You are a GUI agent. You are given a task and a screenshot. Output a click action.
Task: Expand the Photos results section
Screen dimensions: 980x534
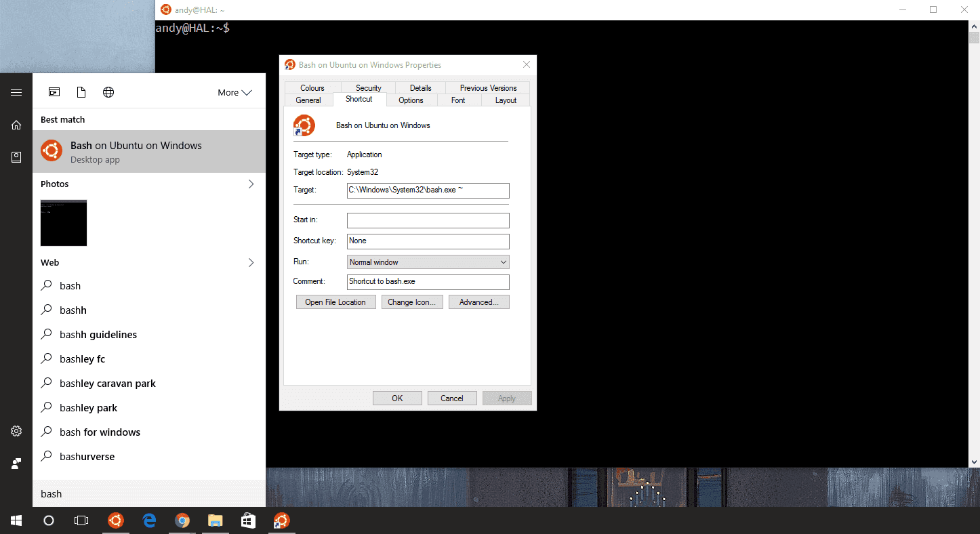pyautogui.click(x=251, y=184)
